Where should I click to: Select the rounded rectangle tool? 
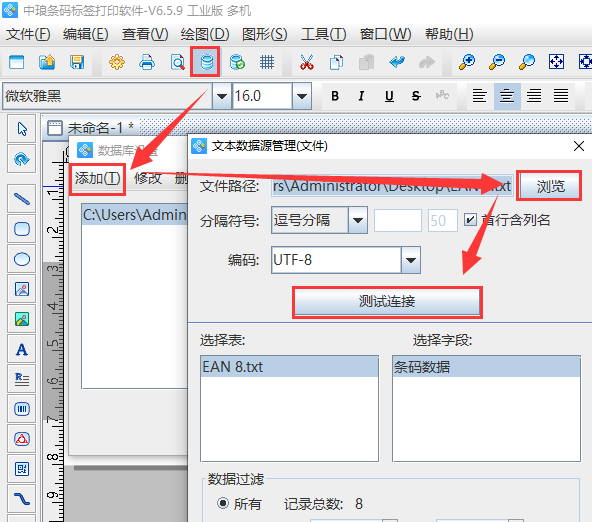pos(22,229)
